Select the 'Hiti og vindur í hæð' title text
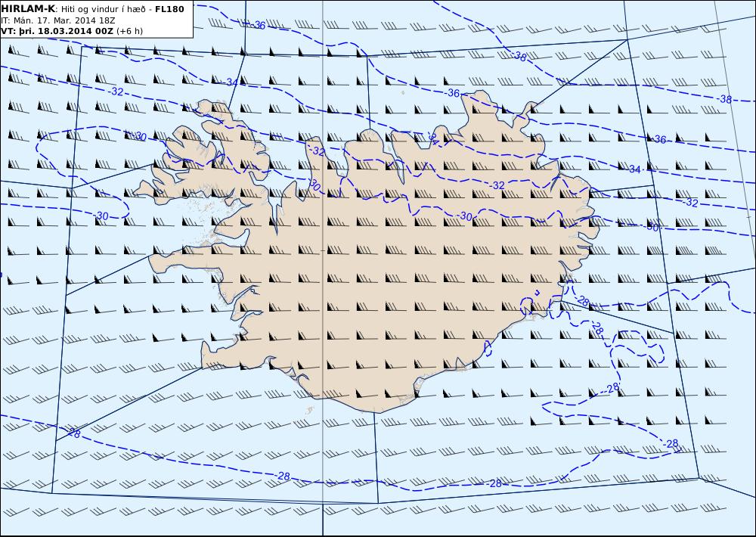The image size is (756, 537). click(x=103, y=9)
